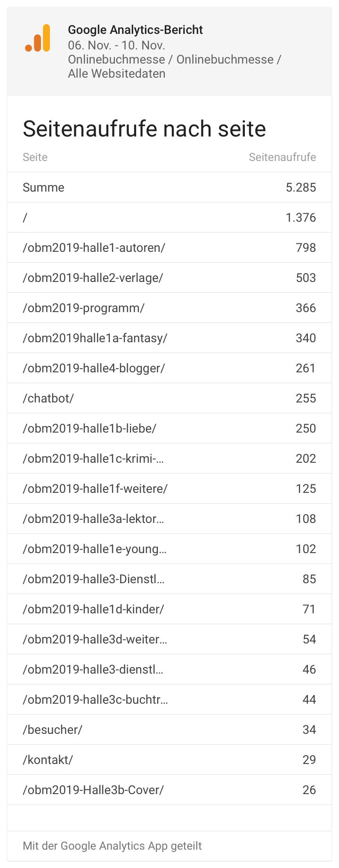339x868 pixels.
Task: Select the Google Analytics-Bericht title
Action: pos(135,30)
